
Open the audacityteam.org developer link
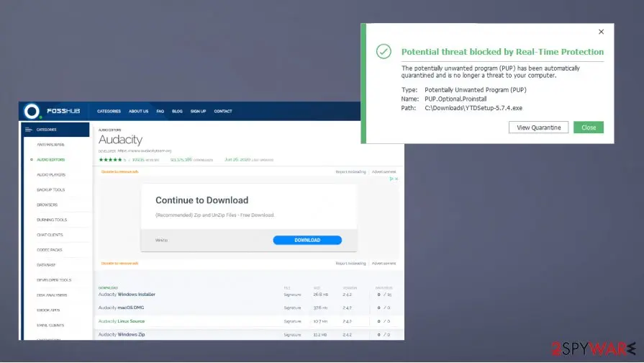[145, 151]
